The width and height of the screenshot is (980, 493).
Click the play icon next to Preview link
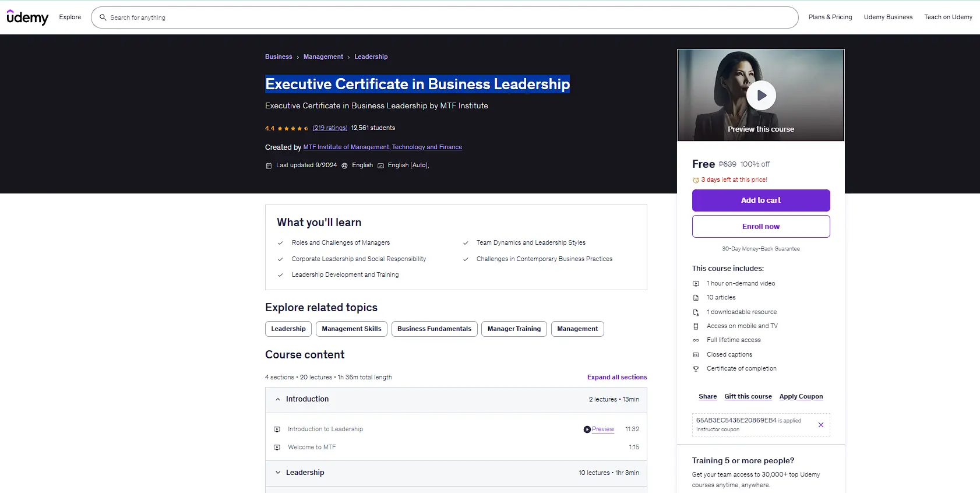pos(587,429)
